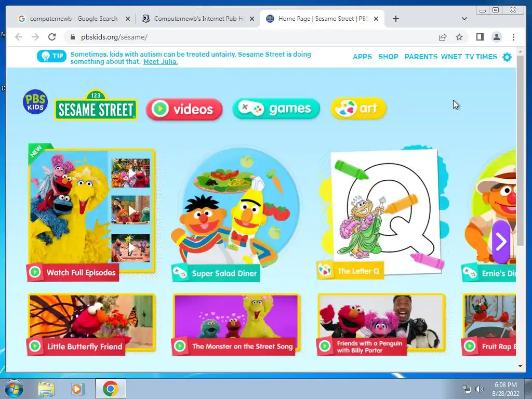Open the APPS link
This screenshot has height=399, width=532.
(x=362, y=57)
